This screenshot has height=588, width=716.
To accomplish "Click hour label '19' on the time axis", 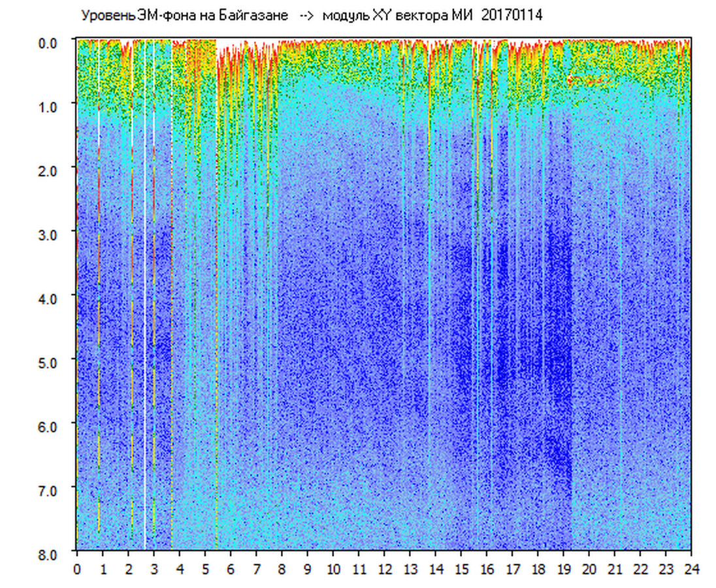I will coord(563,568).
